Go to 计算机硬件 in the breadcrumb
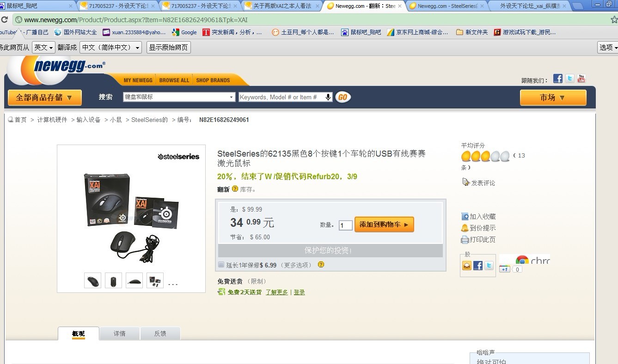This screenshot has width=618, height=364. click(x=52, y=120)
